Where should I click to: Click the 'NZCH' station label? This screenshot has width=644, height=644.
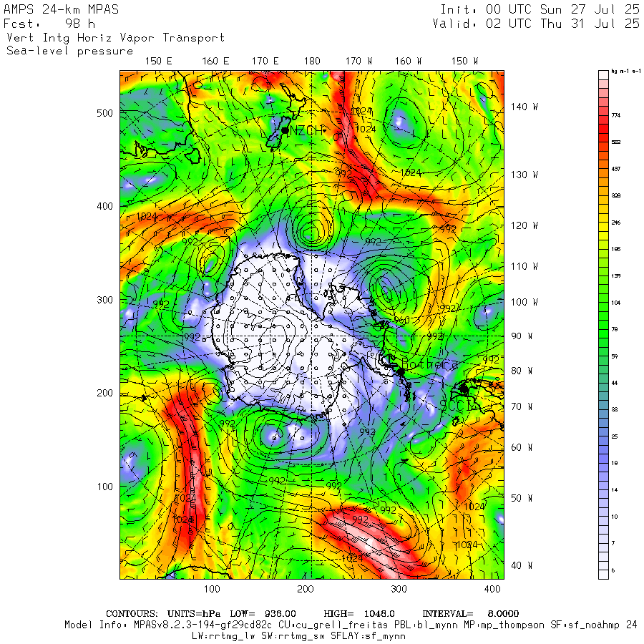pyautogui.click(x=306, y=131)
